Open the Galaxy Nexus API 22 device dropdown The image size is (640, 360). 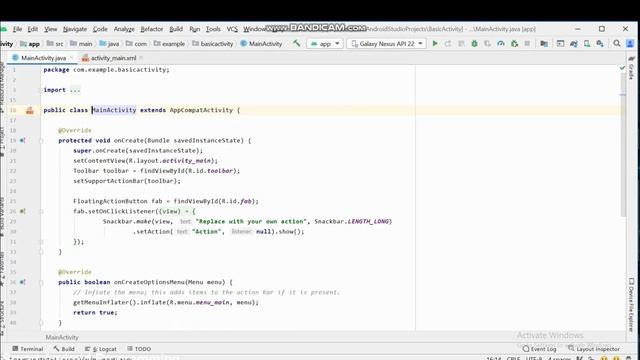pos(387,43)
